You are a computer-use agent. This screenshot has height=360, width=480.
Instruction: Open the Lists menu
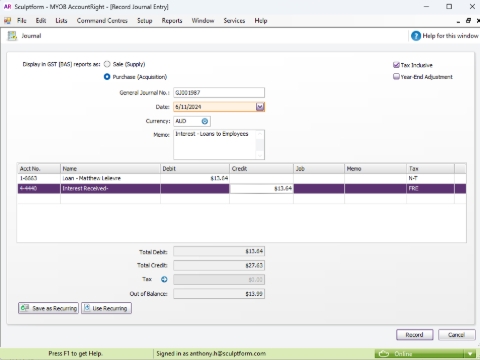coord(61,21)
